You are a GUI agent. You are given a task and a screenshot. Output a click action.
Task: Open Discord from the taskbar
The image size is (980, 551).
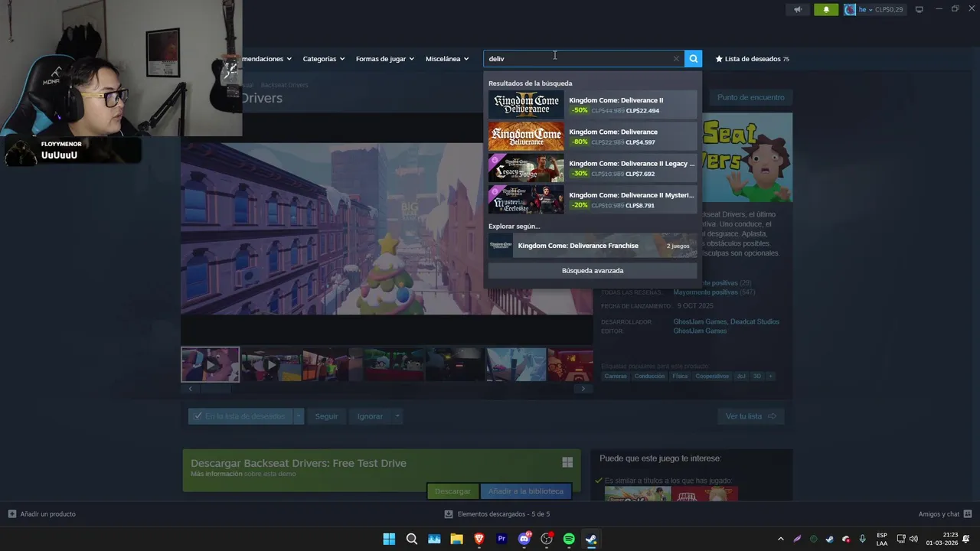(x=524, y=539)
